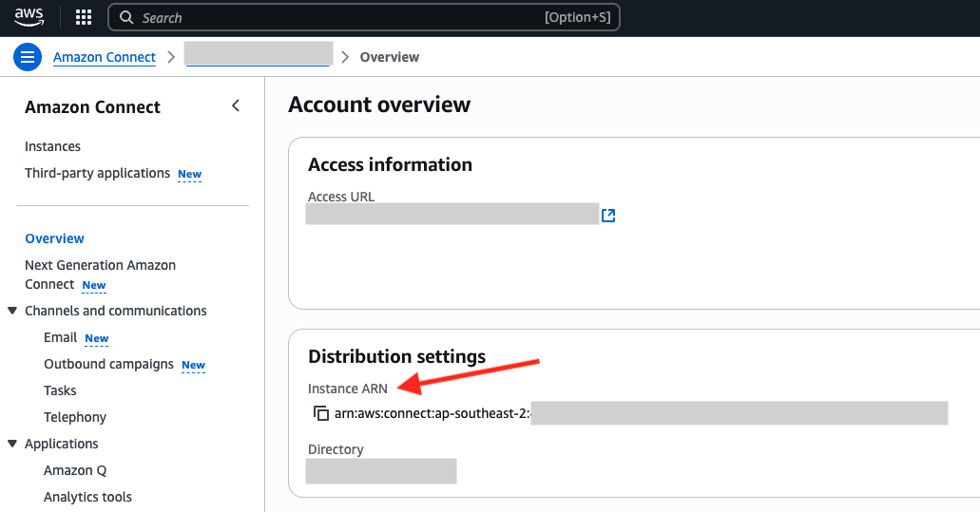Image resolution: width=980 pixels, height=512 pixels.
Task: Open Third-party applications in the sidebar
Action: click(x=98, y=173)
